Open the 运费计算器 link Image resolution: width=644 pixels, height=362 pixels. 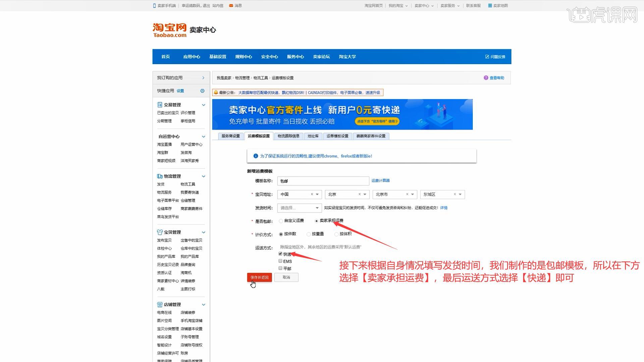[x=380, y=181]
